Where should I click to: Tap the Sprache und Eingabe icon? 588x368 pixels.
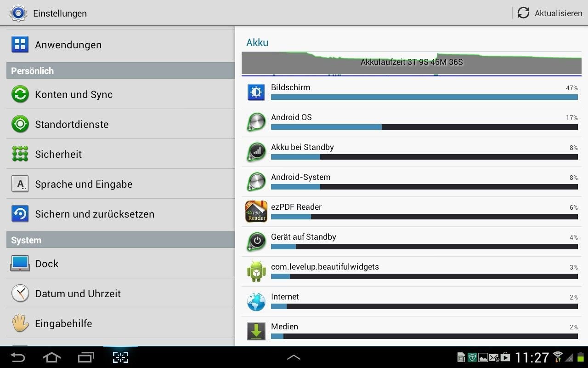click(20, 184)
